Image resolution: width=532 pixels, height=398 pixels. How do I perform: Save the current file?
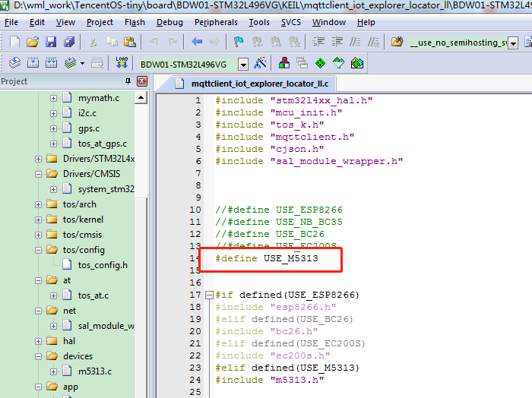pyautogui.click(x=51, y=42)
